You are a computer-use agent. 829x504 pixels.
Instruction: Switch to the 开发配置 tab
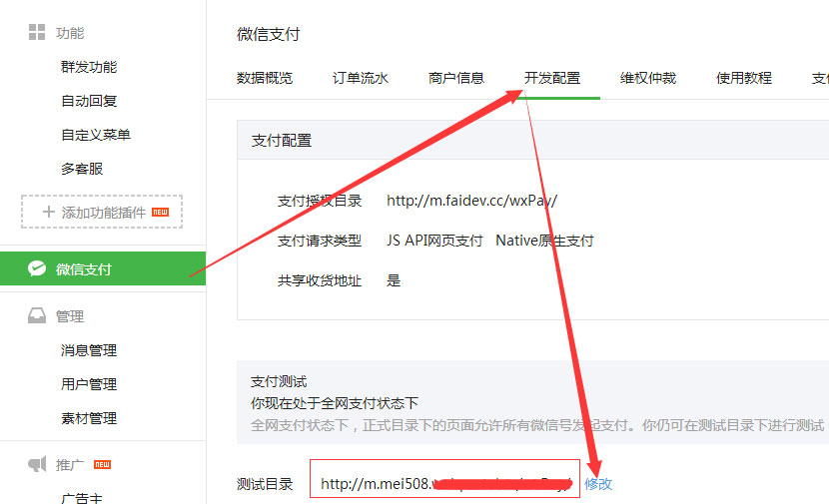(x=552, y=78)
